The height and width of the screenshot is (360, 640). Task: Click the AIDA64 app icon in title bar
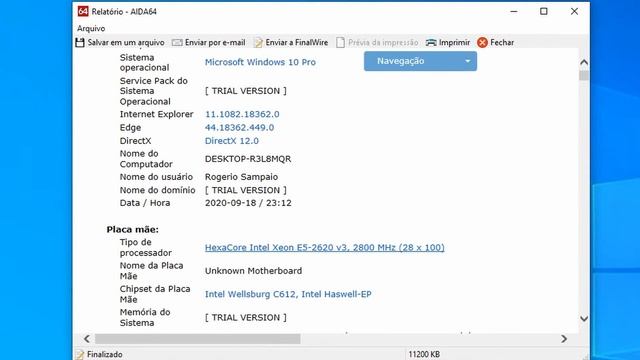pyautogui.click(x=83, y=11)
